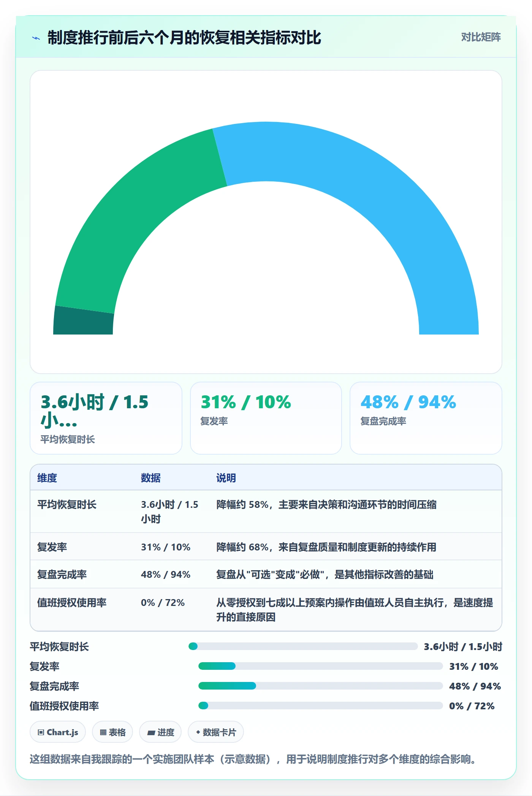Viewport: 532px width, 796px height.
Task: Click the 值班授权使用率 progress bar
Action: (321, 706)
